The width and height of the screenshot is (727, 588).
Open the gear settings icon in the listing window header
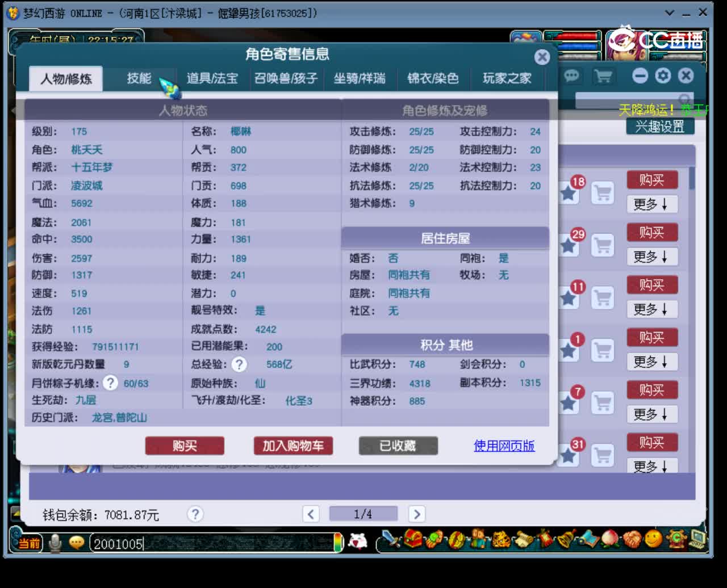[663, 75]
